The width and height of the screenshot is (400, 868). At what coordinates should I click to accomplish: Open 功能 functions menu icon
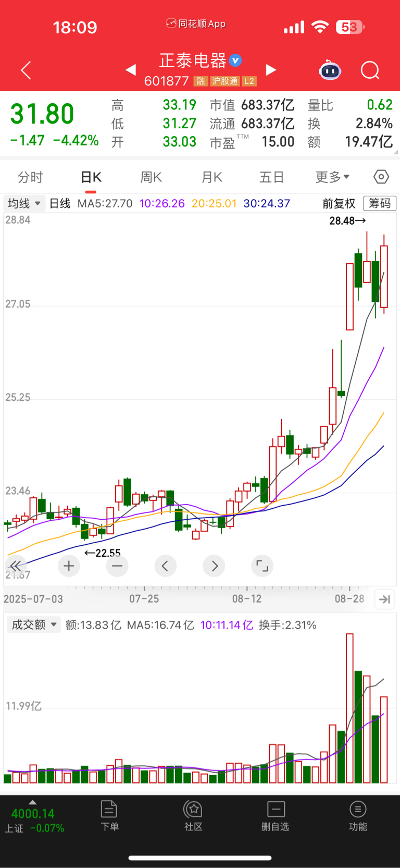pos(358,816)
